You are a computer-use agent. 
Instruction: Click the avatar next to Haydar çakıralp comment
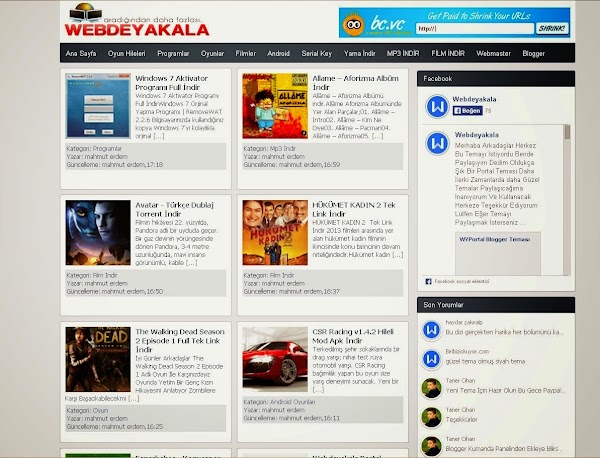(x=431, y=329)
